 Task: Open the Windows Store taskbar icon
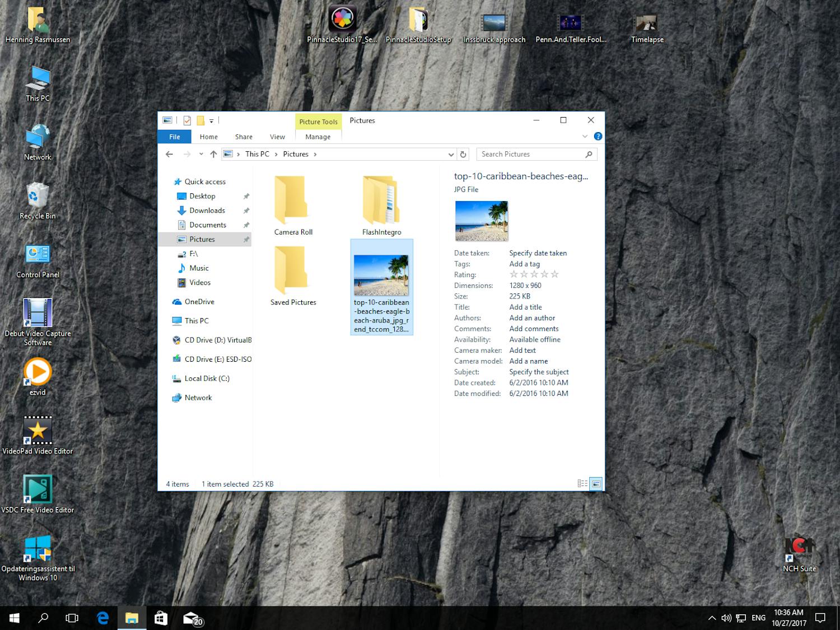pos(161,618)
